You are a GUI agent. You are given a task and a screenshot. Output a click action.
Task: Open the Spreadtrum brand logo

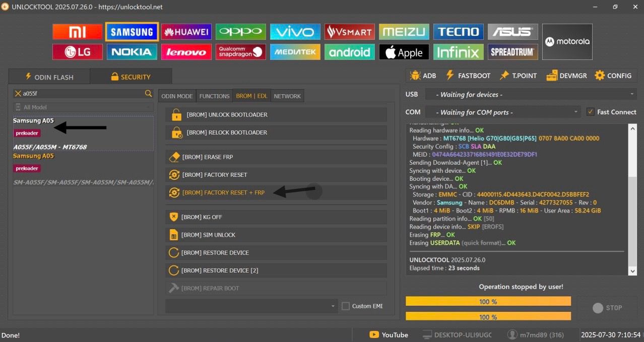point(513,52)
